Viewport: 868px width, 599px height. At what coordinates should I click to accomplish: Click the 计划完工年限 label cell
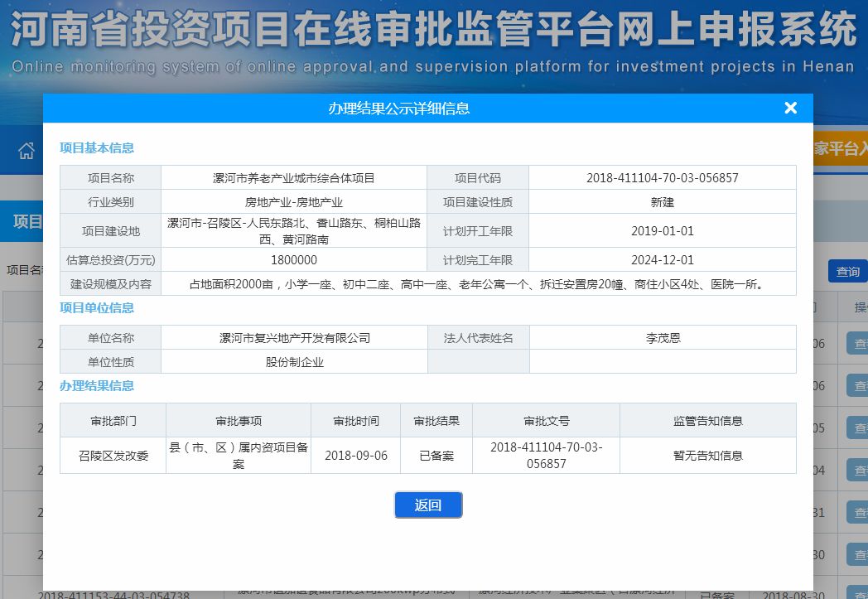point(478,259)
